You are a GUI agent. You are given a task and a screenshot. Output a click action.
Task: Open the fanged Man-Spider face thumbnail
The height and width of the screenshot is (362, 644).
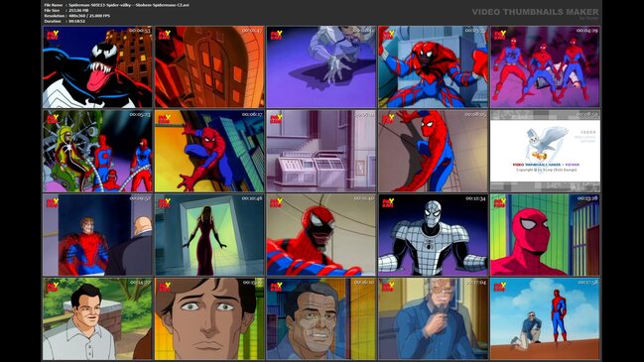(322, 235)
